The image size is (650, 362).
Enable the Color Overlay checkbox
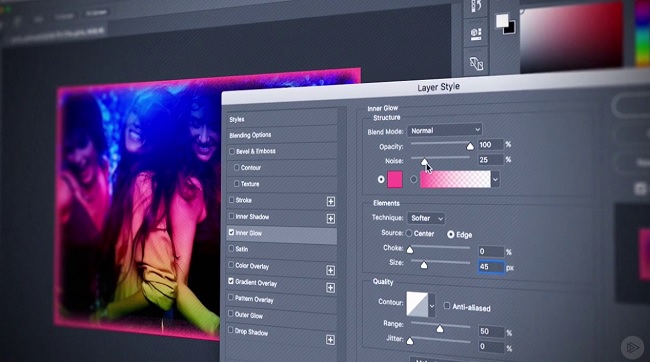click(231, 265)
